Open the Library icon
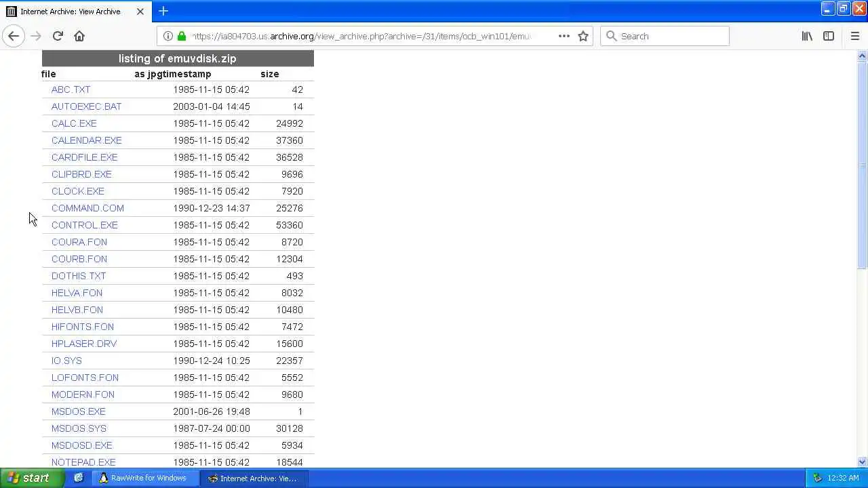 [x=807, y=36]
